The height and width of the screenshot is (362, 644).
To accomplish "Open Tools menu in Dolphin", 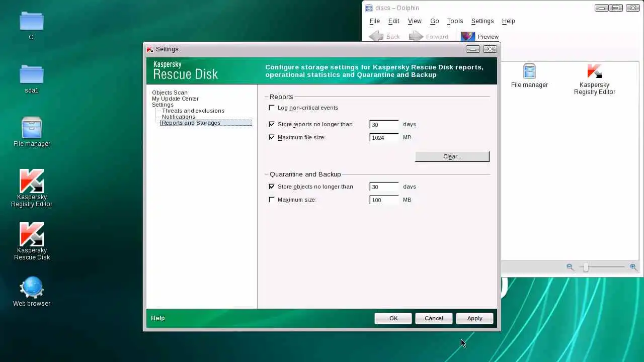I will click(455, 21).
